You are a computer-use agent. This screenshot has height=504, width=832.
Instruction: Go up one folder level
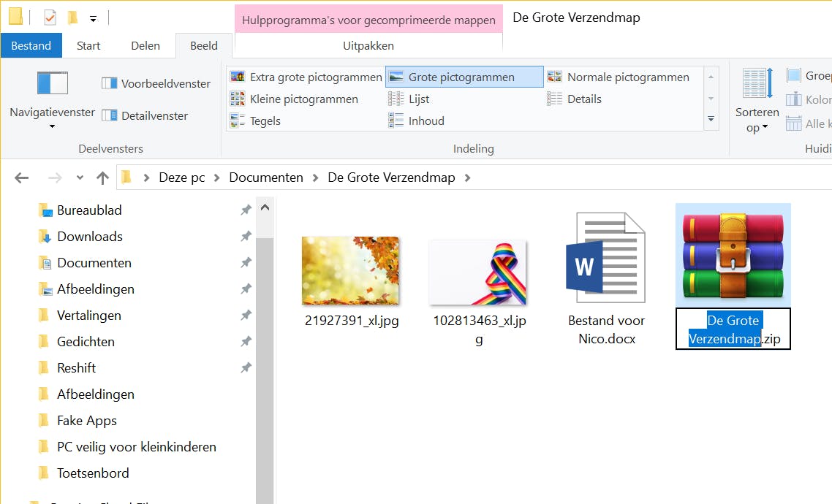[102, 177]
